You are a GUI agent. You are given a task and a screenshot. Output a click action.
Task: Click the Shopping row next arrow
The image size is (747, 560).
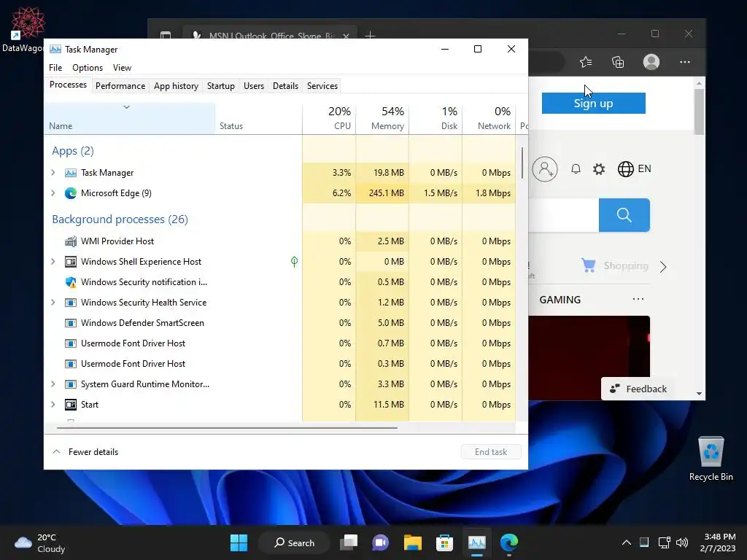663,266
